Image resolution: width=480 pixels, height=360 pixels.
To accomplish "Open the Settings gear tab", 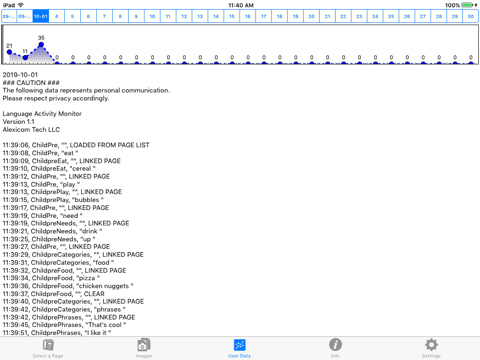I will point(431,348).
